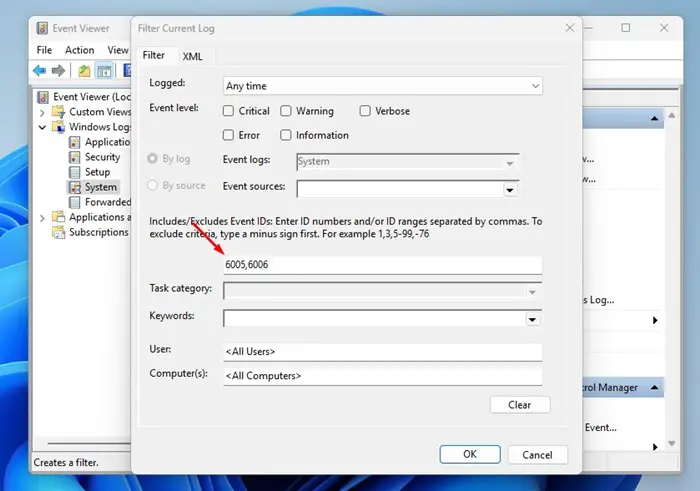The height and width of the screenshot is (491, 700).
Task: Click the Back arrow toolbar icon
Action: [x=39, y=71]
